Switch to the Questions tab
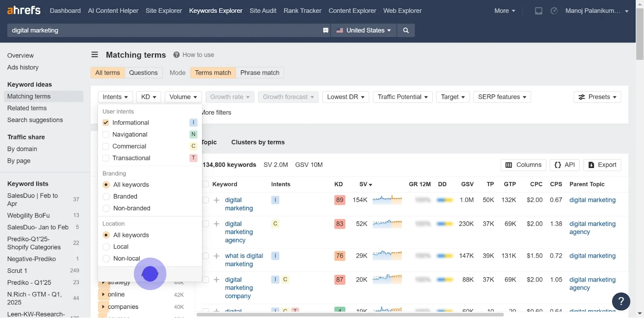The width and height of the screenshot is (644, 318). [143, 73]
